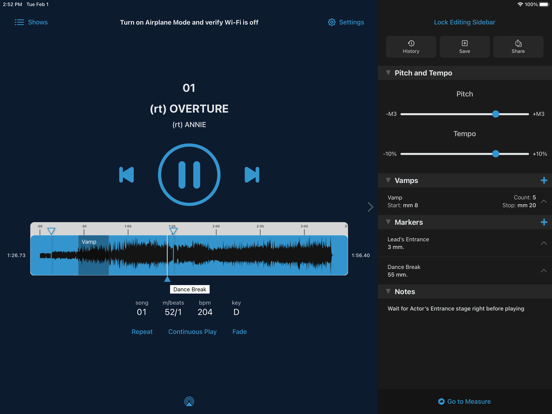Click the Wi-Fi status icon

pos(520,4)
